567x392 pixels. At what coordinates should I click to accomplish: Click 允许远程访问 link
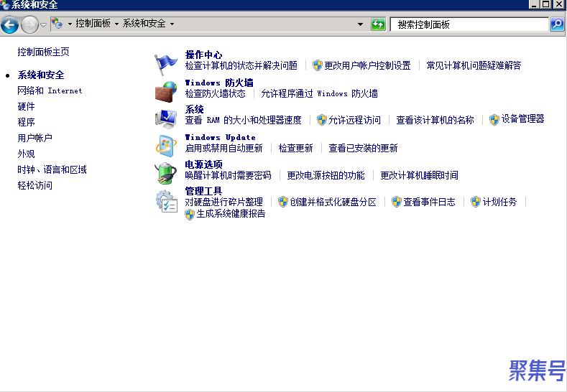coord(354,121)
